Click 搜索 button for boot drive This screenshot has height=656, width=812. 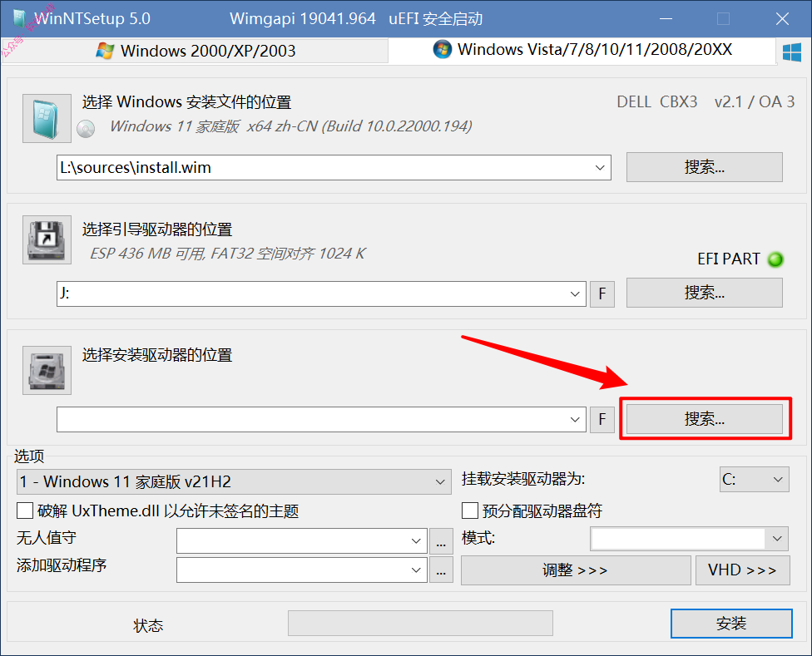click(x=705, y=293)
